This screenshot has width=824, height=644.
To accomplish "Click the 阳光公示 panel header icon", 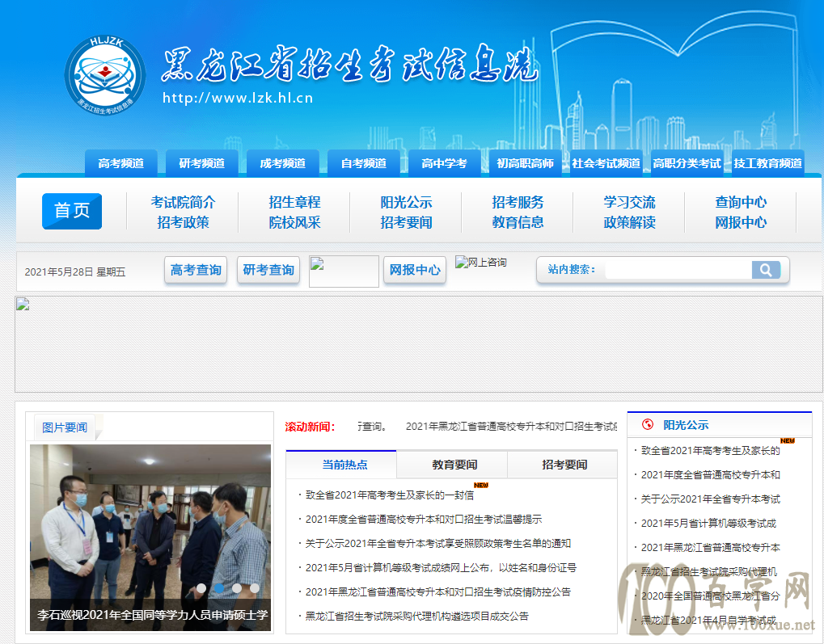I will tap(648, 424).
